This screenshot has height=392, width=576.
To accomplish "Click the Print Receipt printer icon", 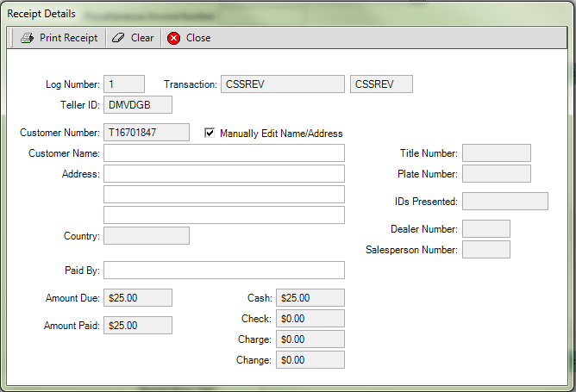I will coord(27,38).
